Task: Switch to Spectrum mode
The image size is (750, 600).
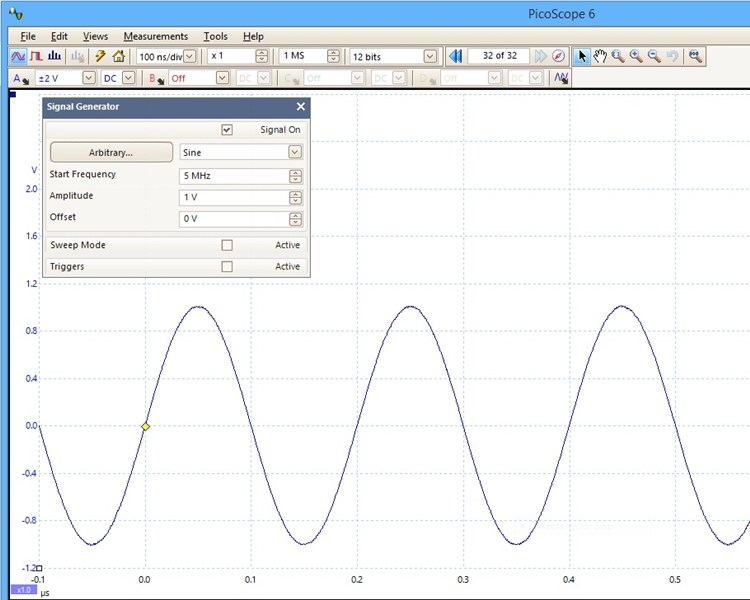Action: click(55, 56)
